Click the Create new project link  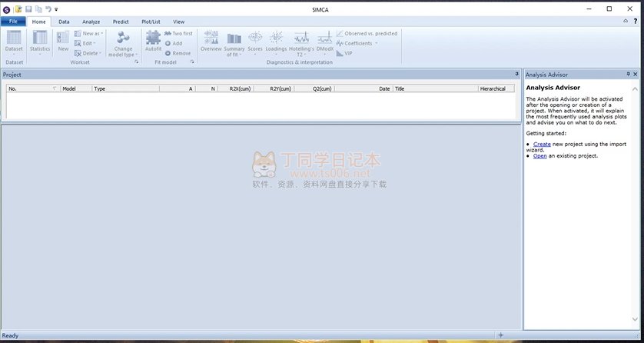pos(542,144)
